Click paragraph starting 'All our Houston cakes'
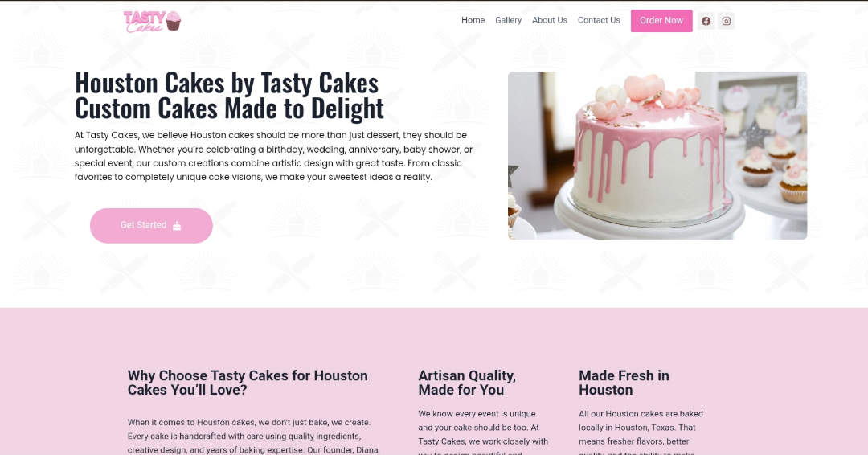868x455 pixels. click(641, 432)
